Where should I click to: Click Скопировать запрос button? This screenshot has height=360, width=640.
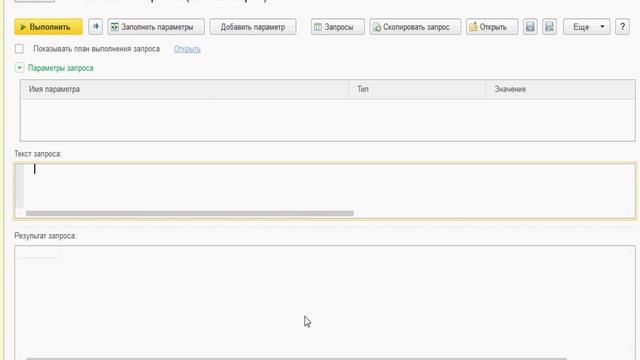click(x=415, y=27)
